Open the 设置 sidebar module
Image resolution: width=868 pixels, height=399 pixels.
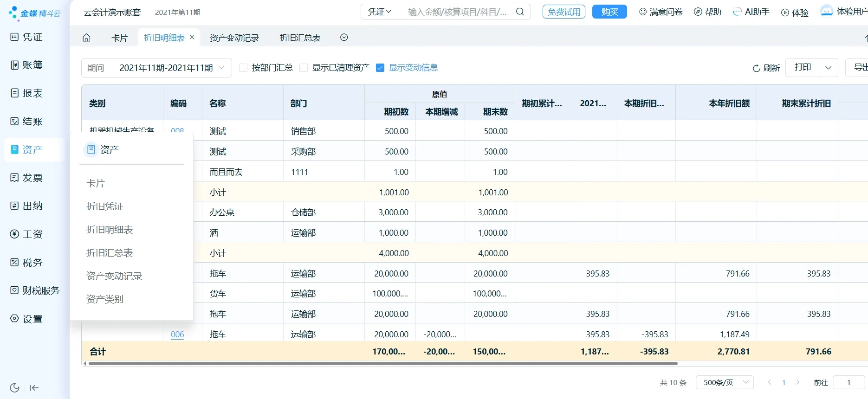pos(27,319)
